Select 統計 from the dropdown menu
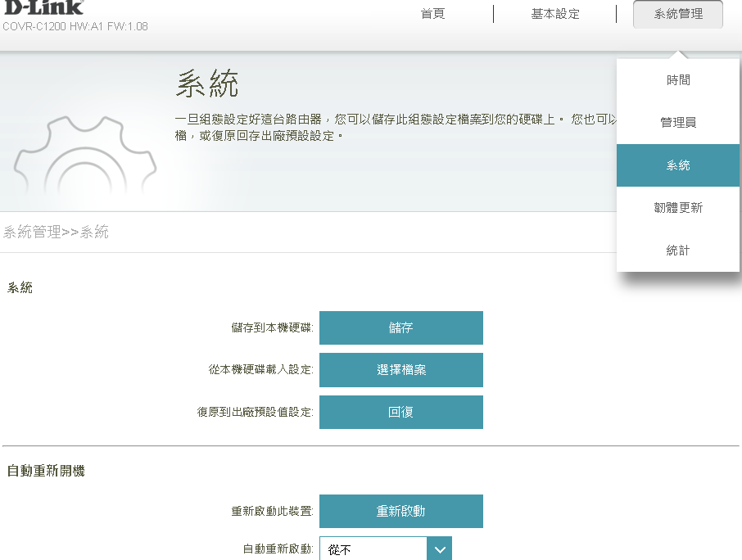742x560 pixels. point(678,251)
